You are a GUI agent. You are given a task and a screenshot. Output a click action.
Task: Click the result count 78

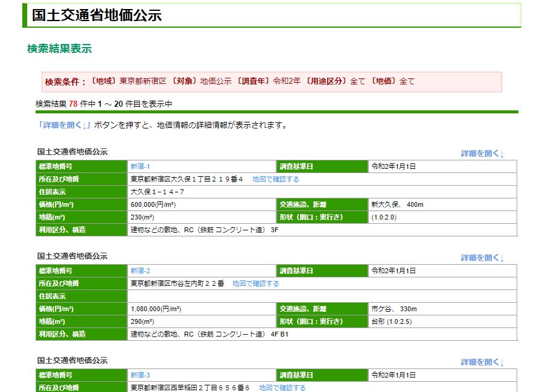[73, 104]
